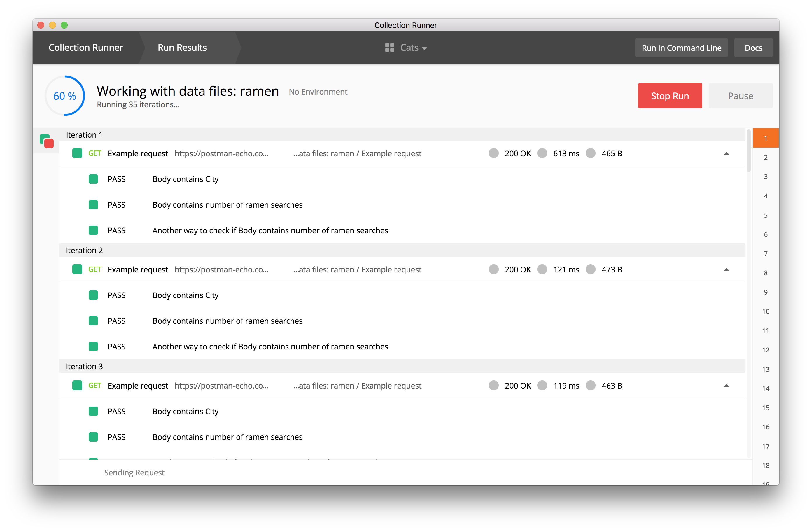812x532 pixels.
Task: Click the green PASS icon for Body contains number of ramen searches
Action: point(93,205)
